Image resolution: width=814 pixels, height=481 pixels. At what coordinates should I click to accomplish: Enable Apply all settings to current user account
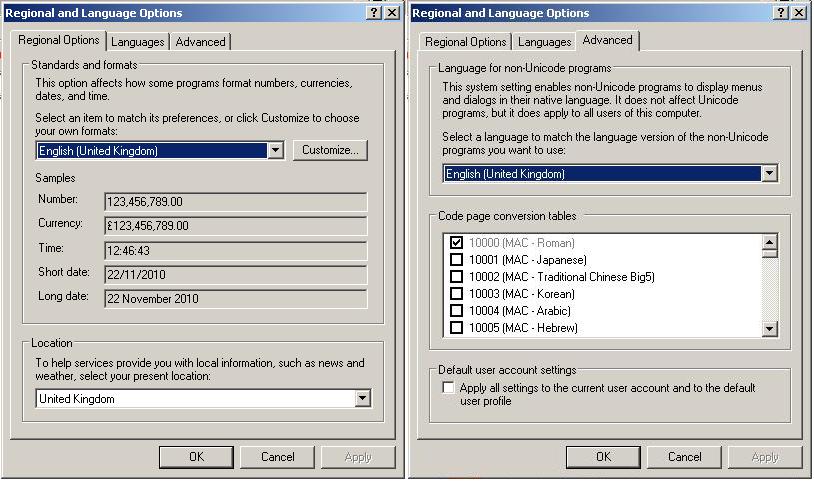[x=448, y=388]
